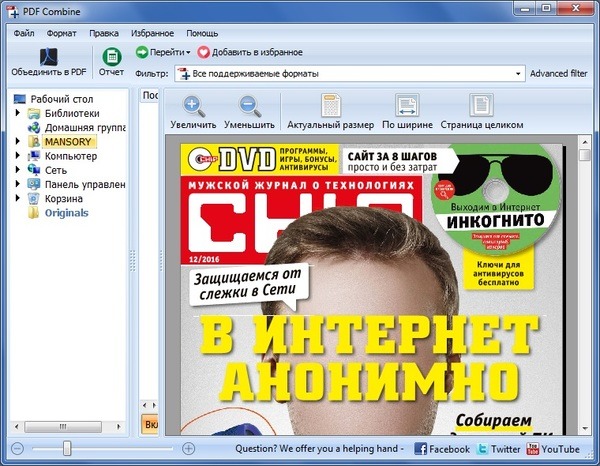Screen dimensions: 600x466
Task: Open the Правка menu
Action: pyautogui.click(x=104, y=33)
